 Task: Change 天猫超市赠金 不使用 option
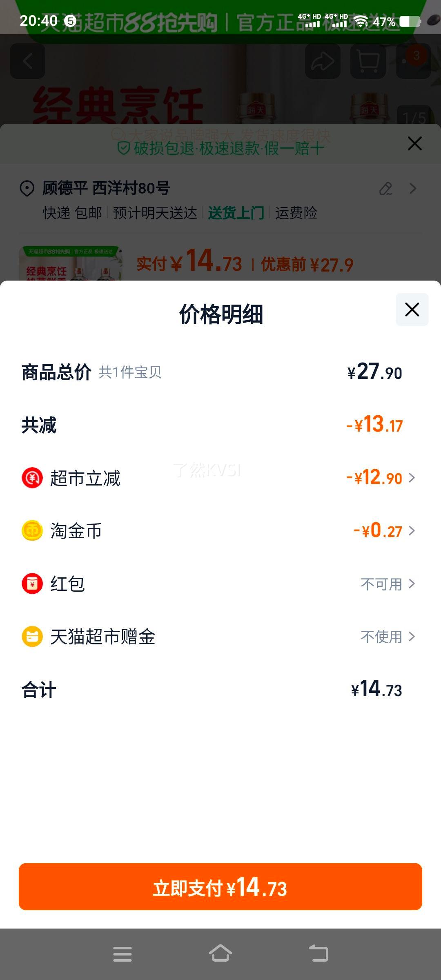(x=388, y=637)
